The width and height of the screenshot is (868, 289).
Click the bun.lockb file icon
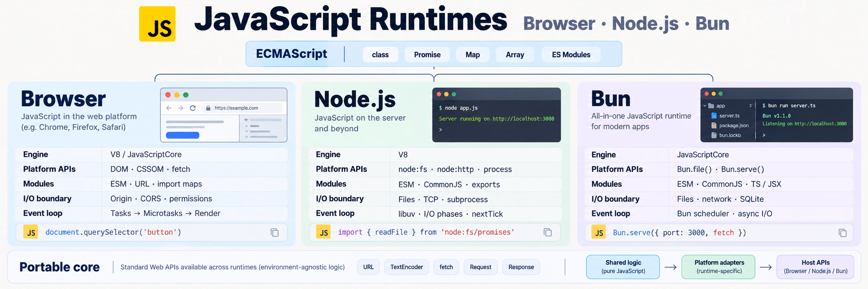714,135
